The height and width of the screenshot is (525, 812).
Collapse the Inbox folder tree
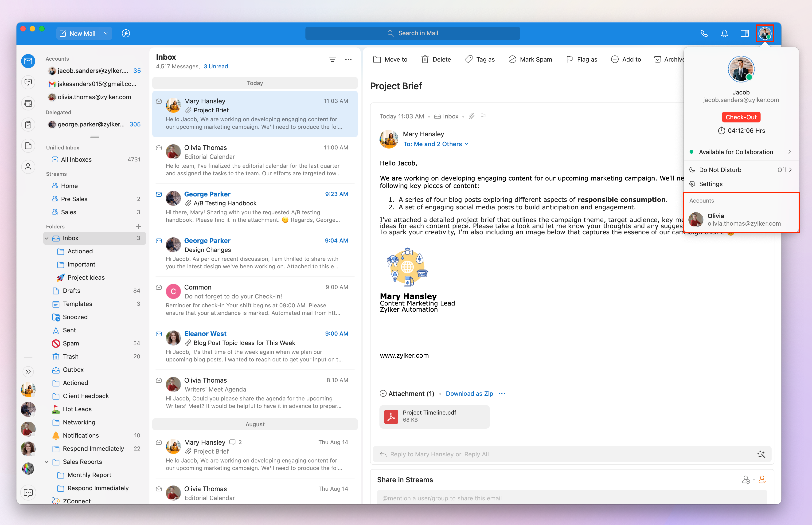(47, 238)
